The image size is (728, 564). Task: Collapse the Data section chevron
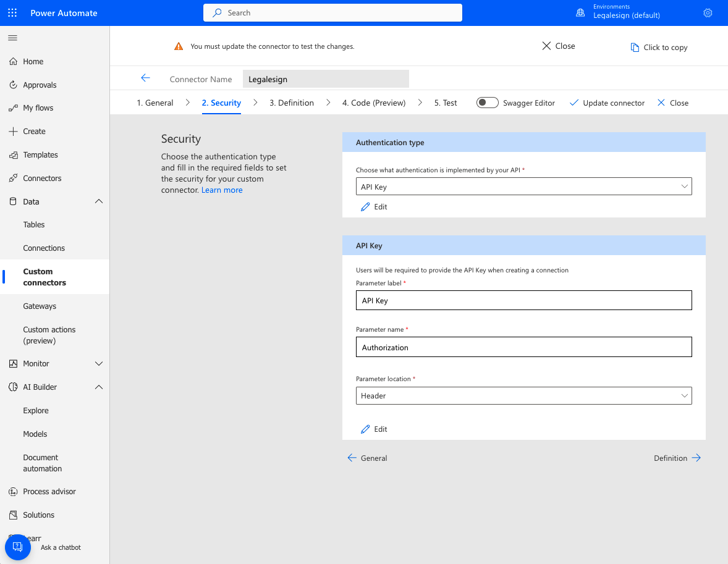[99, 201]
